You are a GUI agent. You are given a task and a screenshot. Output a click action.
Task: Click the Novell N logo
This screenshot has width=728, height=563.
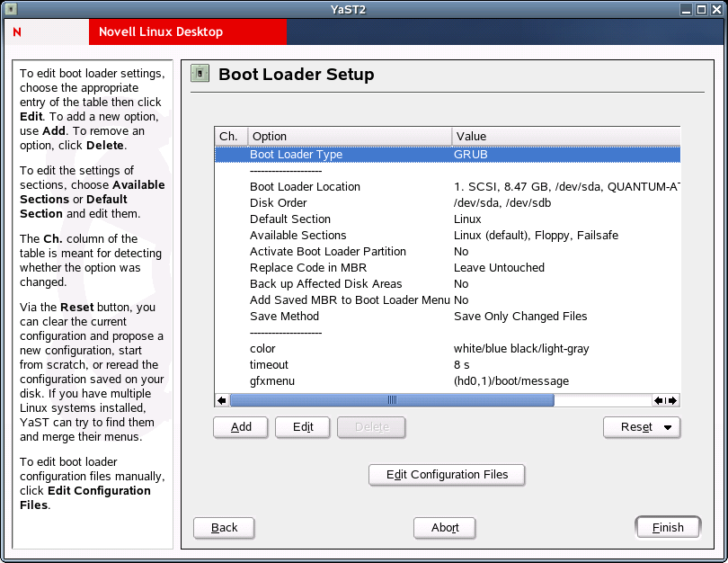17,32
